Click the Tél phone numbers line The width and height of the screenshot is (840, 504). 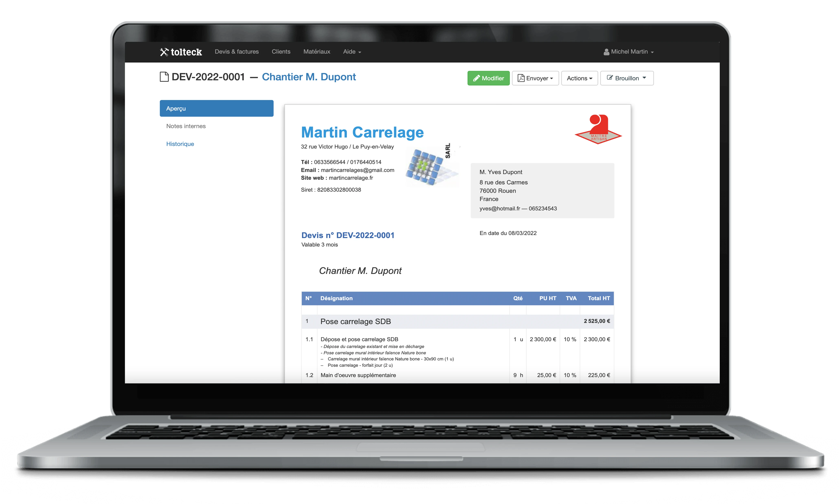(x=341, y=162)
